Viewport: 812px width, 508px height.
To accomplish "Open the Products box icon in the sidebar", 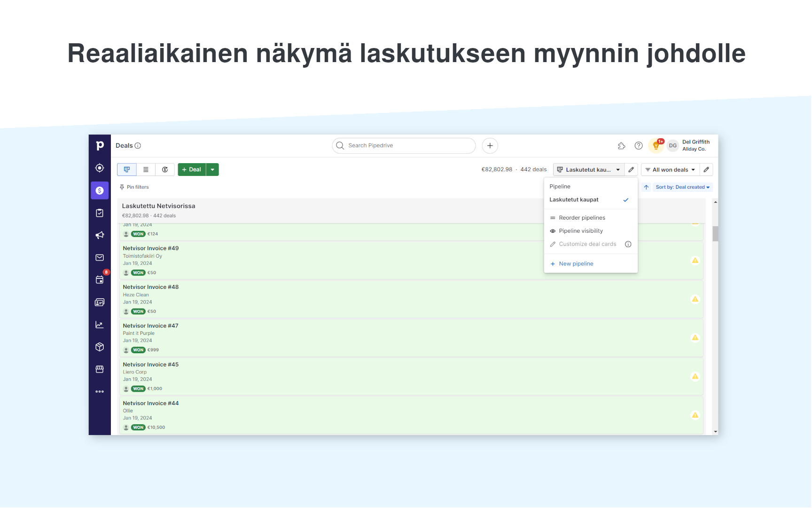I will [100, 347].
